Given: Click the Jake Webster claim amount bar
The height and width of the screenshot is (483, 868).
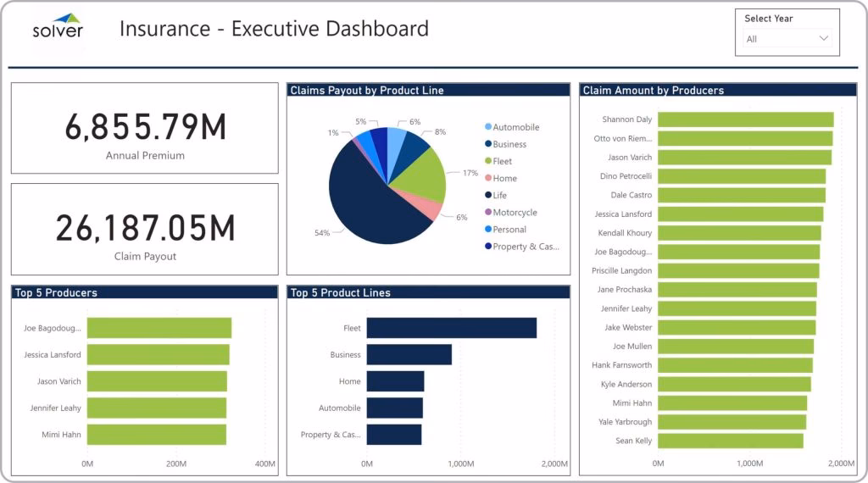Looking at the screenshot, I should point(737,328).
